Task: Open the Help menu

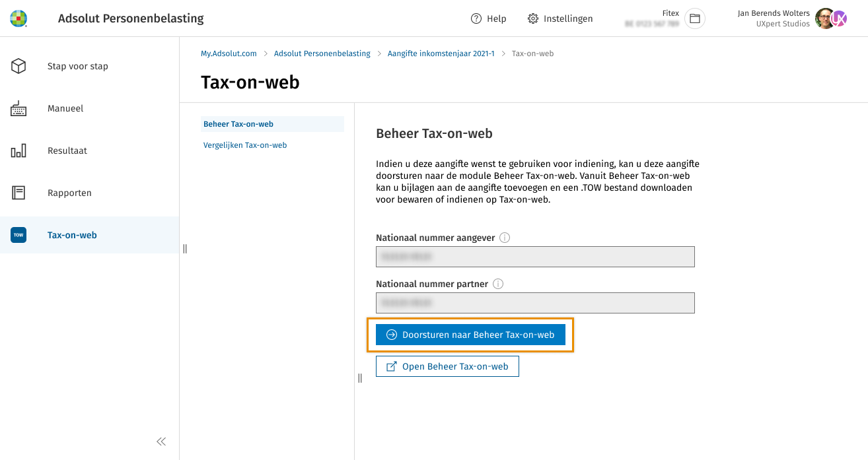Action: click(488, 18)
